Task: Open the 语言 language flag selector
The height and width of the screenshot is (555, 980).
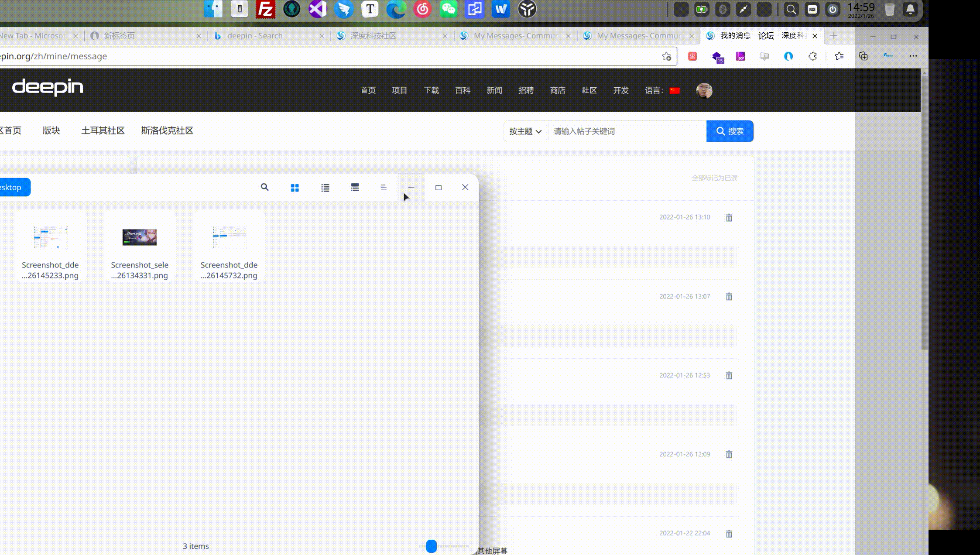Action: point(675,91)
